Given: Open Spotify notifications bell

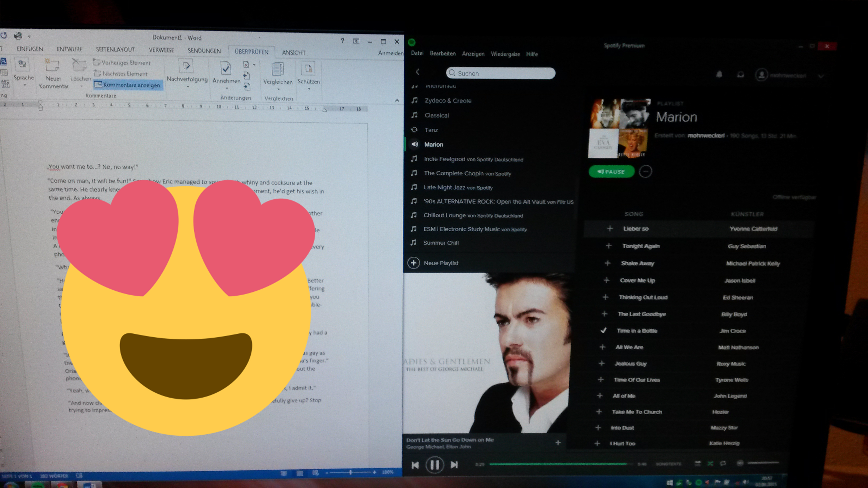Looking at the screenshot, I should (719, 74).
